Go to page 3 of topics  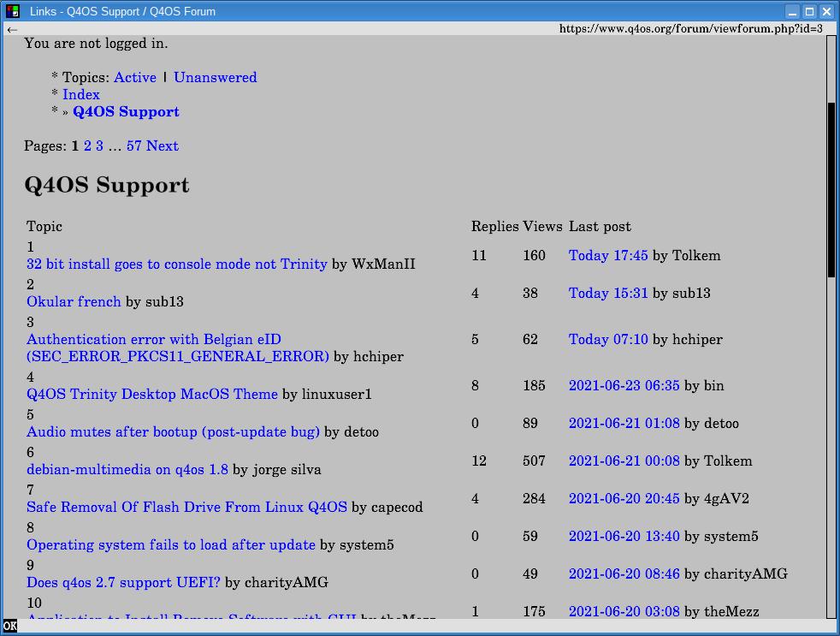(99, 146)
